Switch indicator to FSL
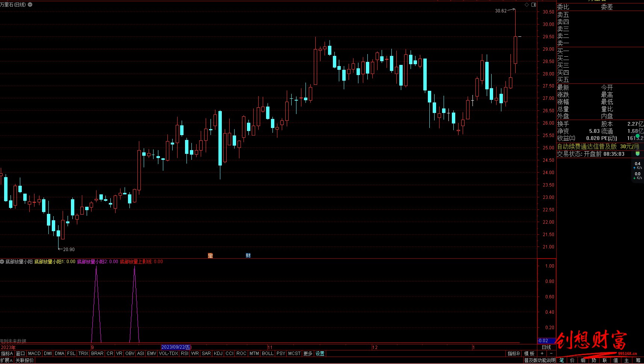Viewport: 644px width, 364px height. coord(71,353)
